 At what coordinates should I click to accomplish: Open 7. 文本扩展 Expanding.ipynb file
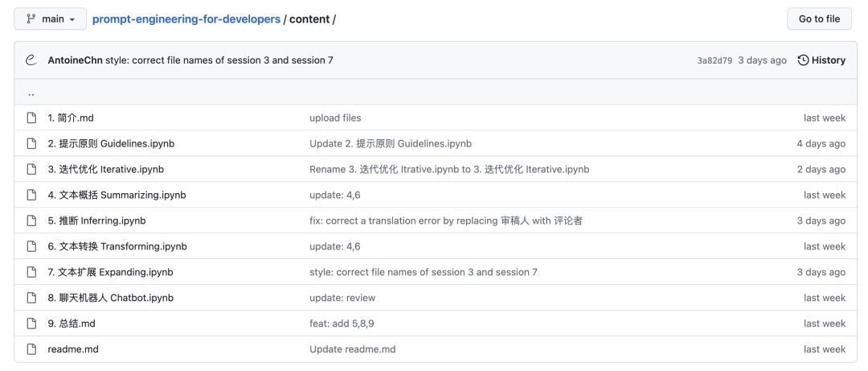click(111, 272)
